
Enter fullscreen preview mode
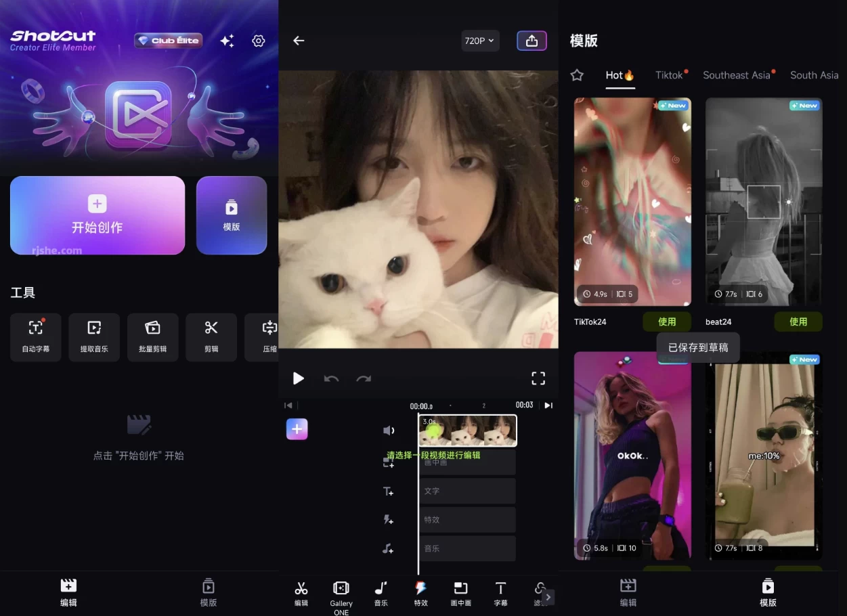click(x=538, y=378)
